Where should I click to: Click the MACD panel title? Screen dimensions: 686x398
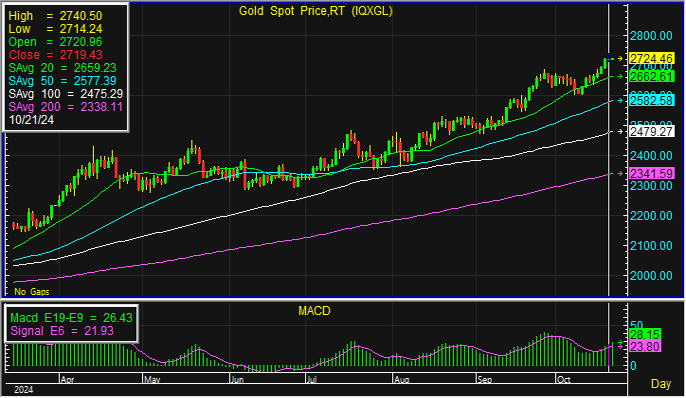pyautogui.click(x=314, y=311)
